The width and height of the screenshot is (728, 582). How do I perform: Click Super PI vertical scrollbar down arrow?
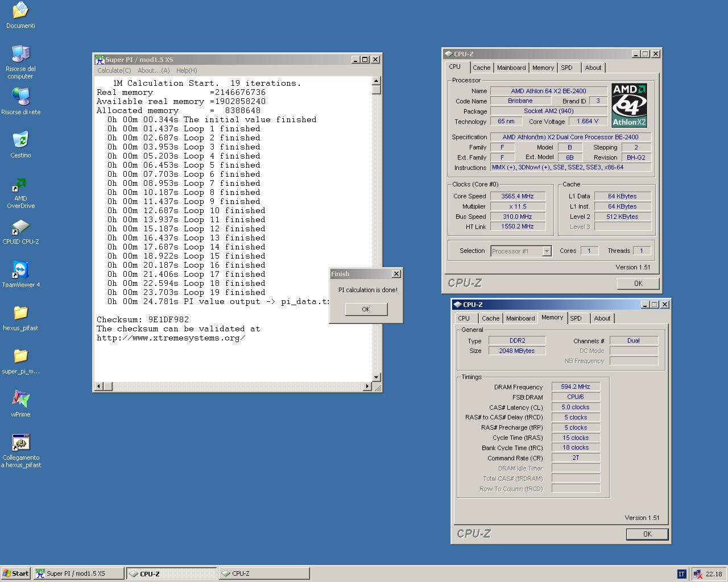pyautogui.click(x=376, y=377)
